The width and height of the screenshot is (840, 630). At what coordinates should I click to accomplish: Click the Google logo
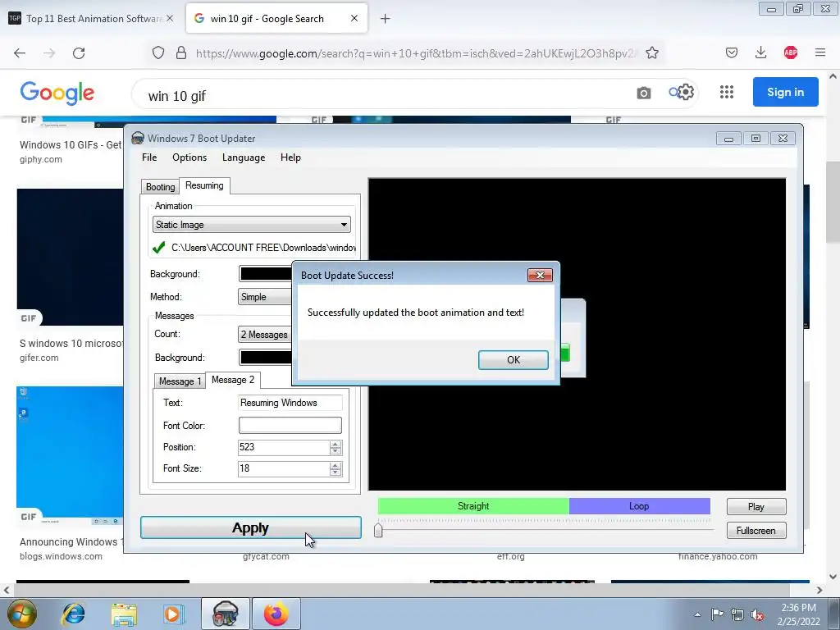tap(57, 93)
